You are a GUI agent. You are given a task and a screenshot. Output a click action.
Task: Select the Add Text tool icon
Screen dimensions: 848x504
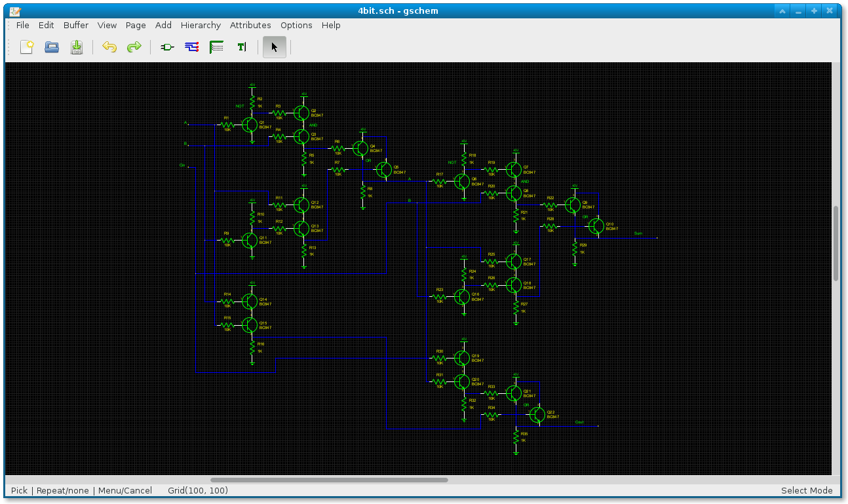(x=242, y=47)
